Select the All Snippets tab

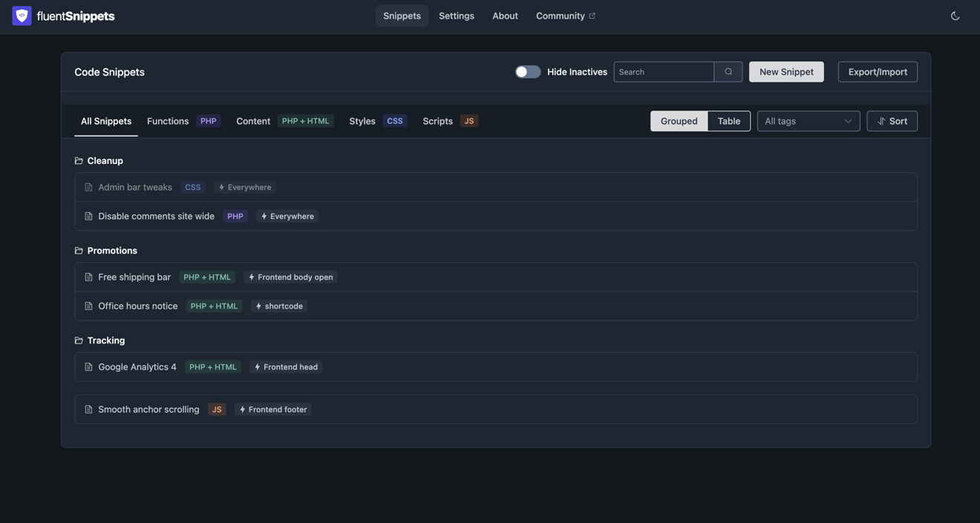point(106,121)
